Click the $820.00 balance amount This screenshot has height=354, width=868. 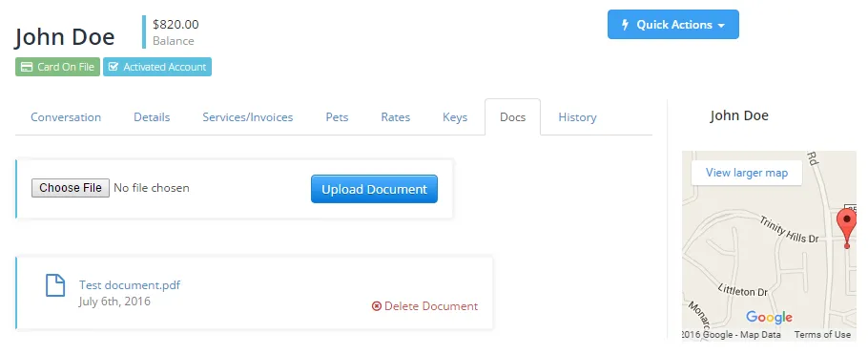click(176, 25)
